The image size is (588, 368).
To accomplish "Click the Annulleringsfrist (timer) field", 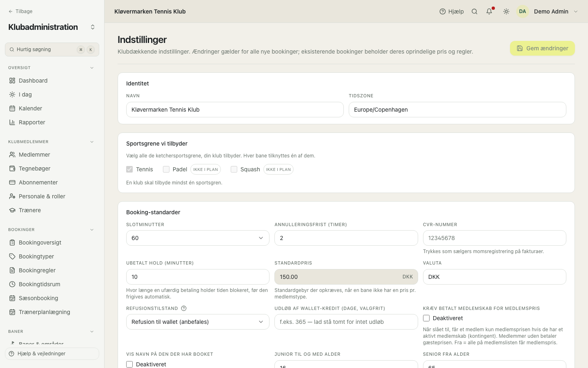I will click(346, 238).
